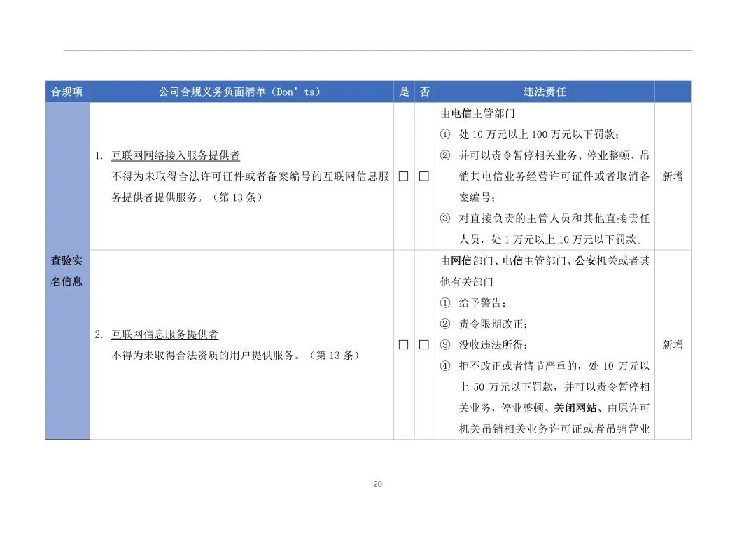Select the 违法责任 column header
The height and width of the screenshot is (534, 756).
click(545, 92)
